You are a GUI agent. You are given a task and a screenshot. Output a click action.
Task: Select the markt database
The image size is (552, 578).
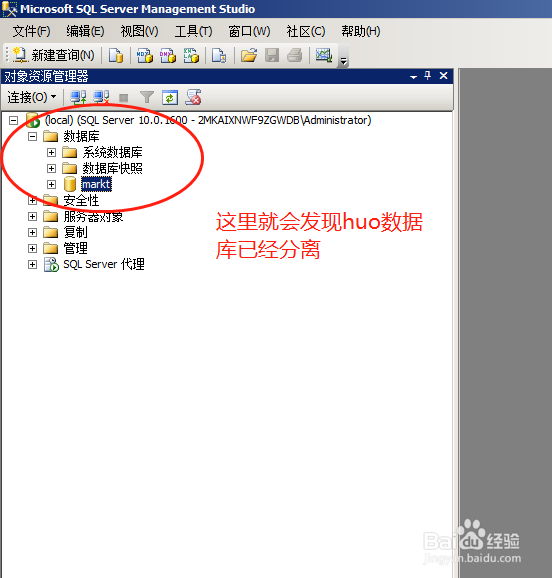click(96, 184)
